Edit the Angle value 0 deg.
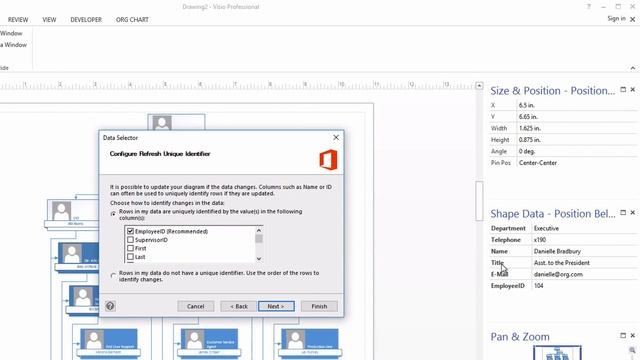 [x=577, y=151]
